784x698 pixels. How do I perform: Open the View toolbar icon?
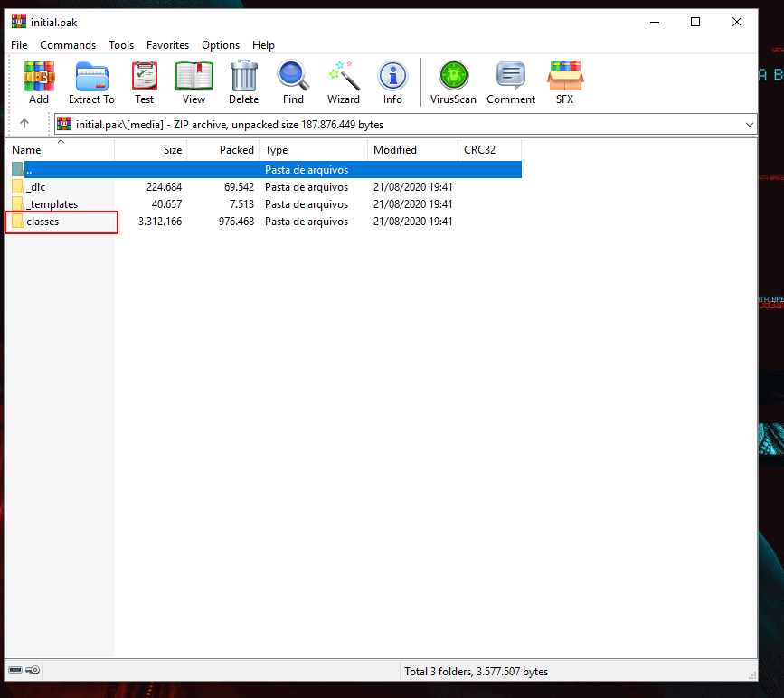pos(194,82)
